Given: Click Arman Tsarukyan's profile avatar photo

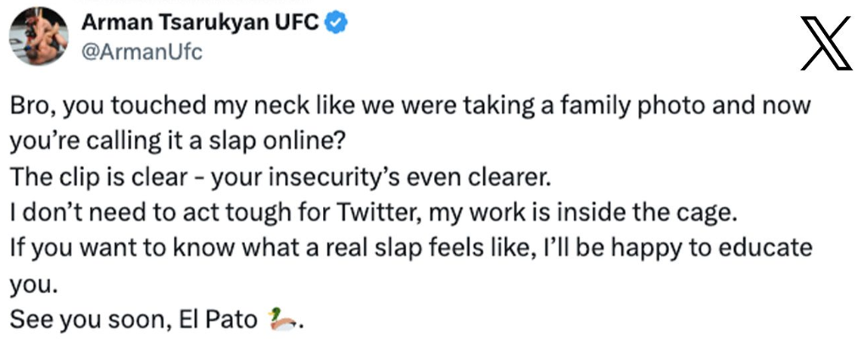Looking at the screenshot, I should click(x=37, y=37).
